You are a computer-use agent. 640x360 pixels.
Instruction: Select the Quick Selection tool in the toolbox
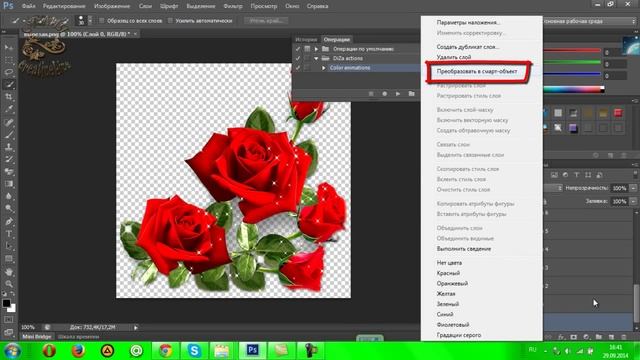click(9, 84)
